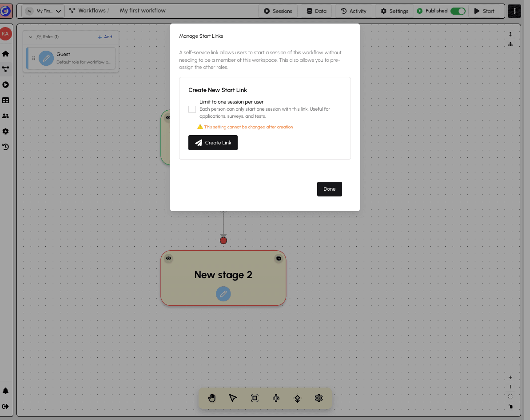Click the zoom in plus control
Image resolution: width=530 pixels, height=420 pixels.
(510, 377)
